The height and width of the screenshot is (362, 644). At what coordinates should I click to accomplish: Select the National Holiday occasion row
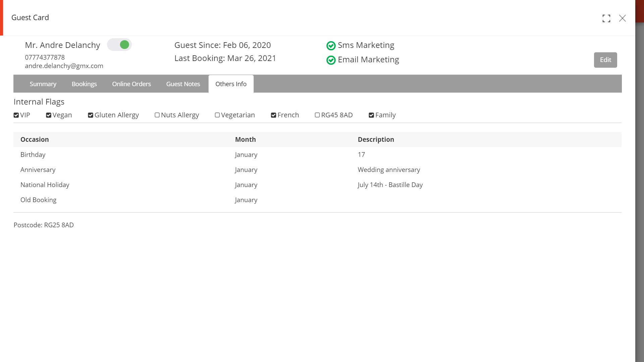pyautogui.click(x=317, y=185)
